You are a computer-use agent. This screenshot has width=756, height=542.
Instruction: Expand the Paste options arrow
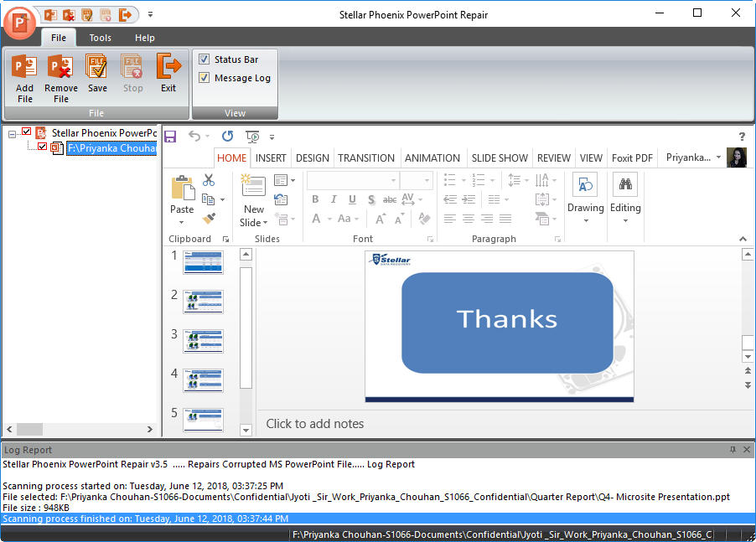point(181,223)
